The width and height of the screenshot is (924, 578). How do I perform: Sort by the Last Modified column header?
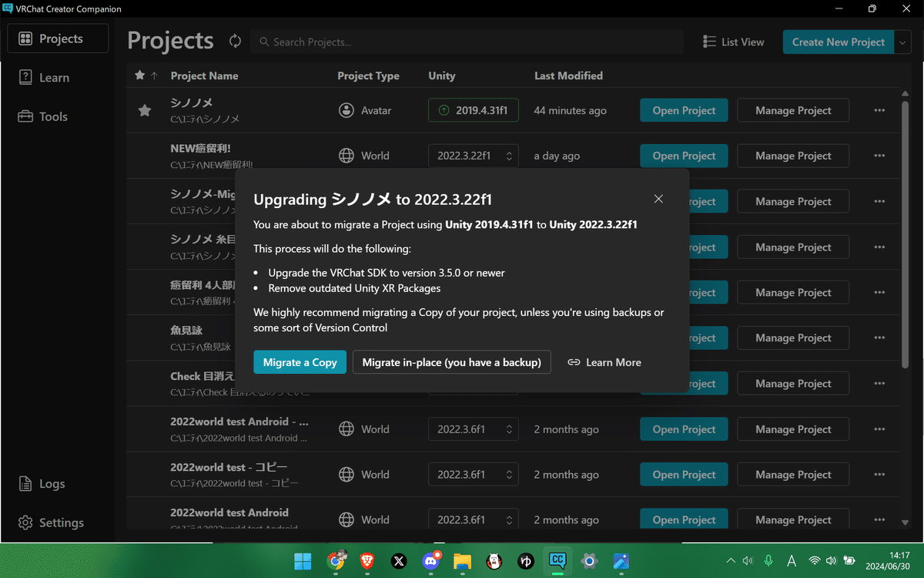click(568, 76)
